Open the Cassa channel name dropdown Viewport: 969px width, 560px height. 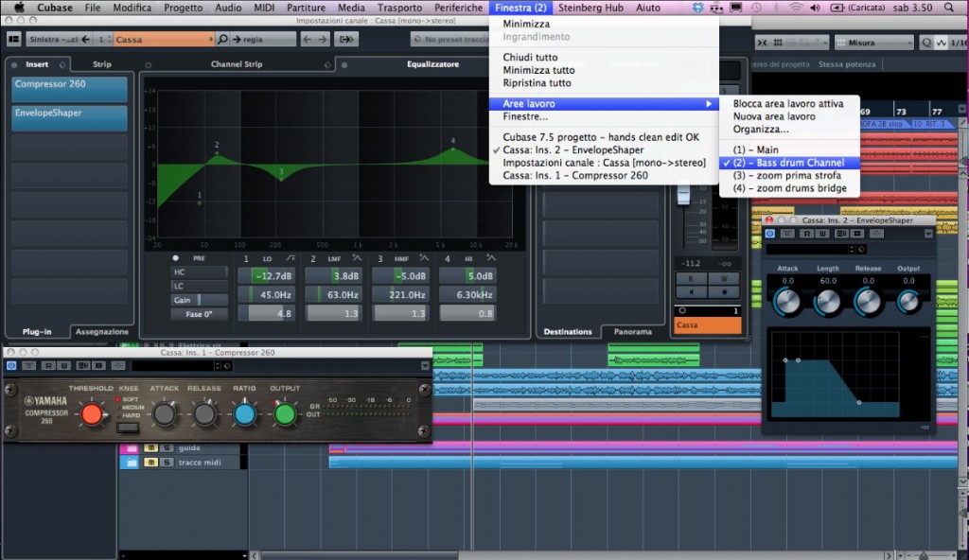point(164,39)
